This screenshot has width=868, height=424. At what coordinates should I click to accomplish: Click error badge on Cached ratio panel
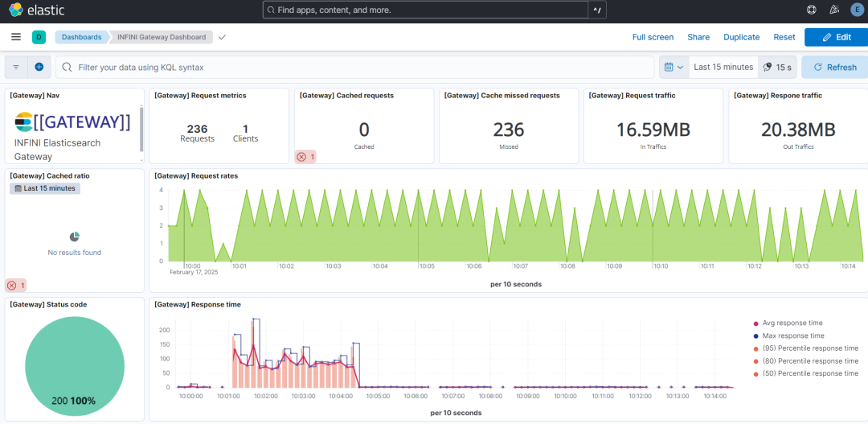16,286
